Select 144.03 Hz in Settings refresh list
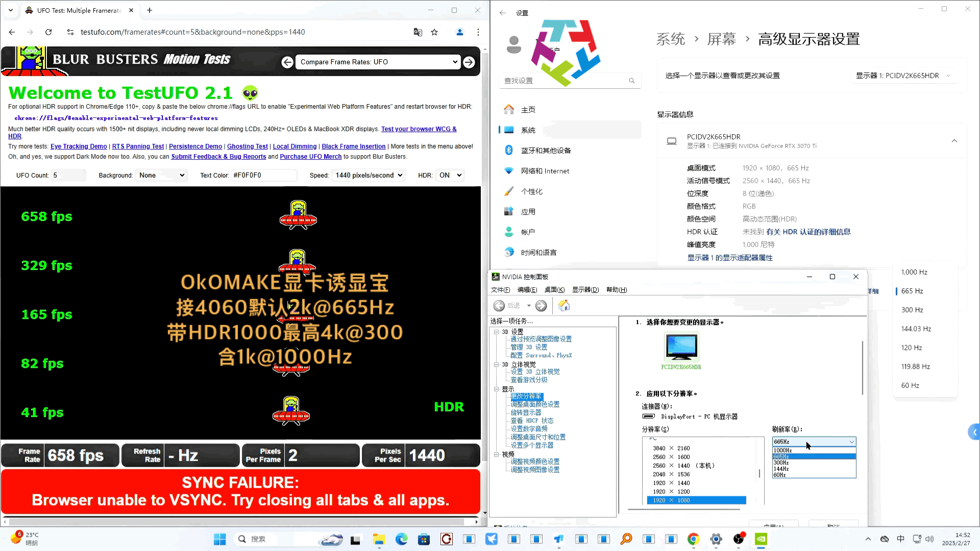The image size is (980, 551). [925, 329]
